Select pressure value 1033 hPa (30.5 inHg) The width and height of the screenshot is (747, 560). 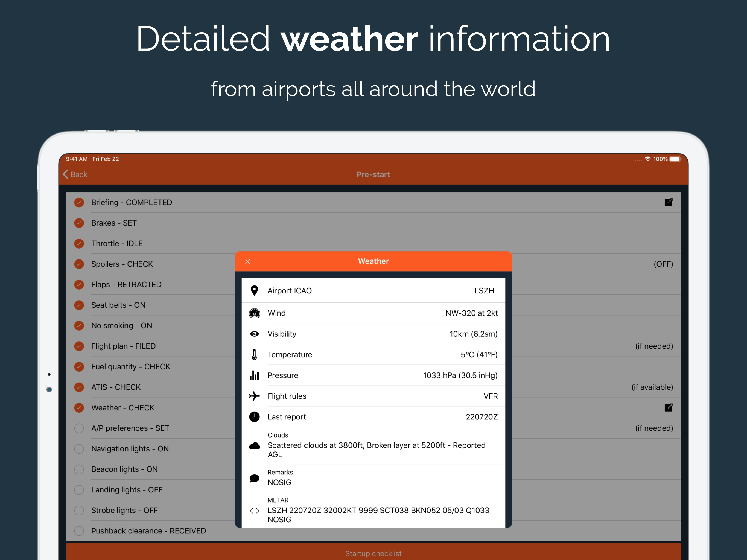click(460, 375)
